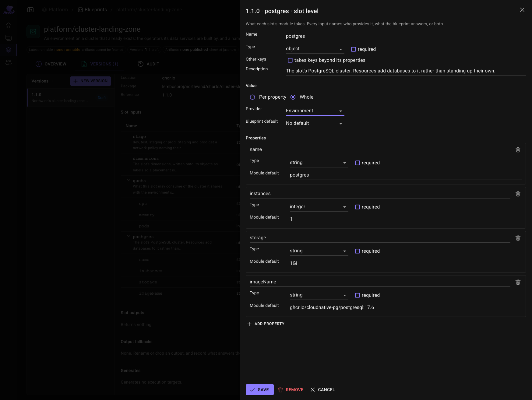The image size is (532, 400).
Task: Delete the storage property with trash icon
Action: click(x=518, y=238)
